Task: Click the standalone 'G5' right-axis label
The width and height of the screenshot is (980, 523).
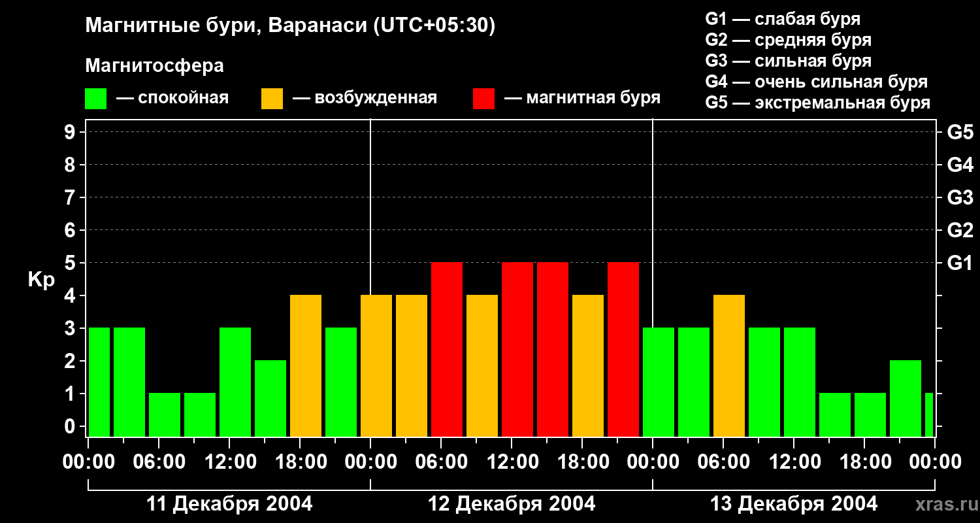Action: pyautogui.click(x=960, y=132)
